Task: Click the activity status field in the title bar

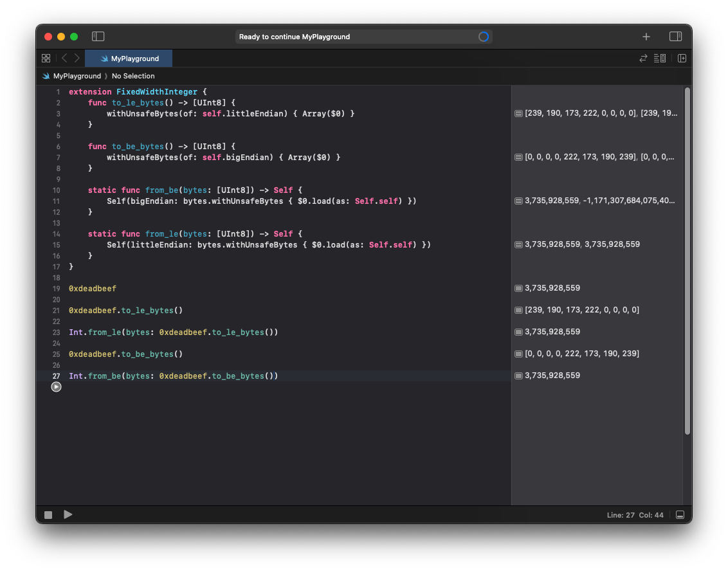Action: pyautogui.click(x=363, y=37)
